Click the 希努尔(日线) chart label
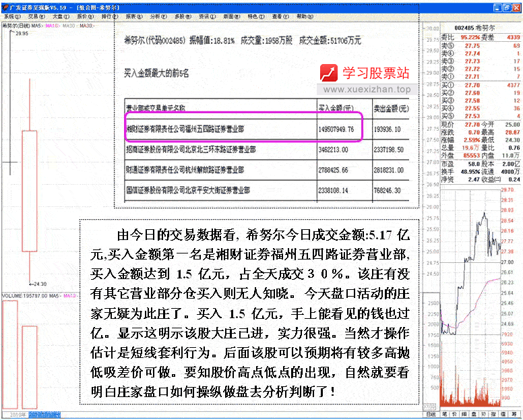523x420 pixels. (x=16, y=26)
